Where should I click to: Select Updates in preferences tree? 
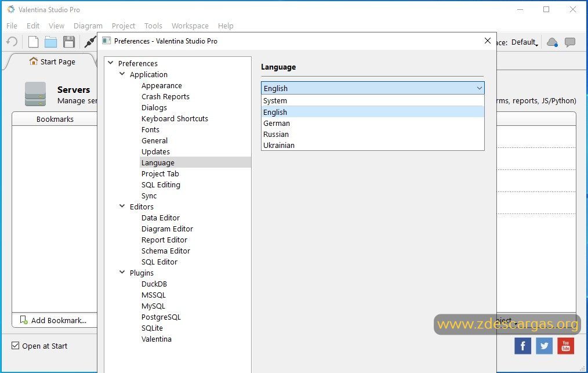(155, 151)
